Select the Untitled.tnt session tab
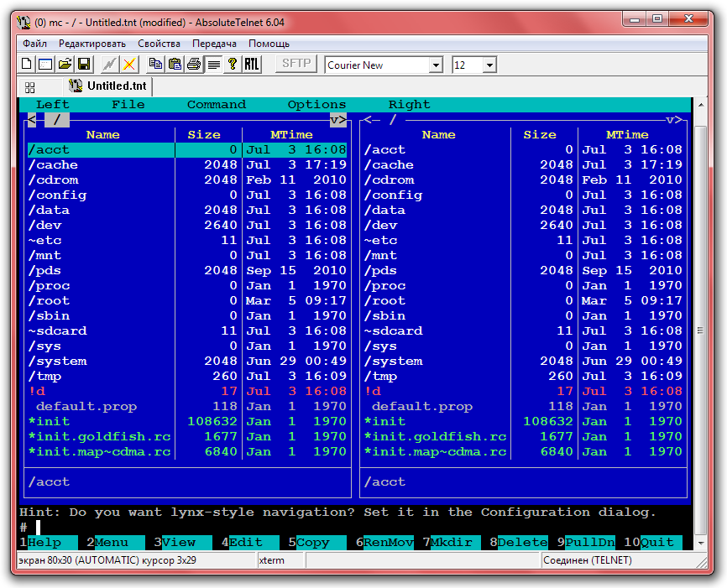The height and width of the screenshot is (588, 727). (107, 86)
